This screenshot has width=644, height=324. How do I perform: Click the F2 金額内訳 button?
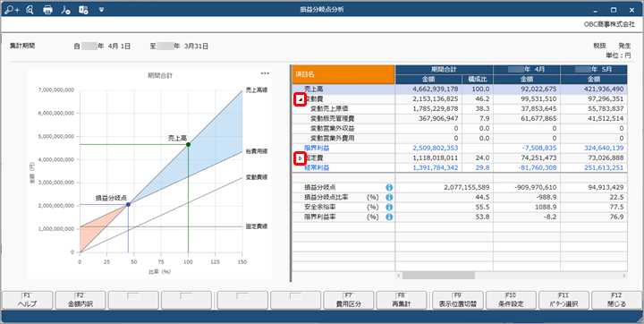[x=80, y=301]
